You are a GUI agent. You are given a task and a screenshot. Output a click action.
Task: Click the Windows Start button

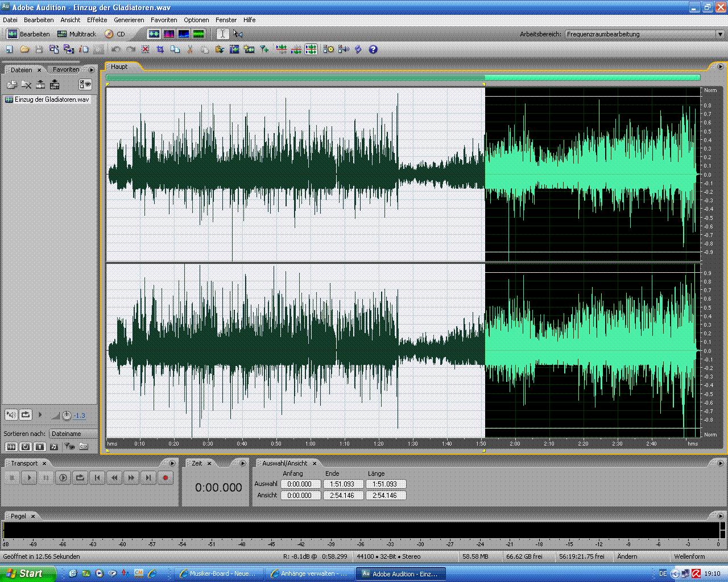[28, 573]
